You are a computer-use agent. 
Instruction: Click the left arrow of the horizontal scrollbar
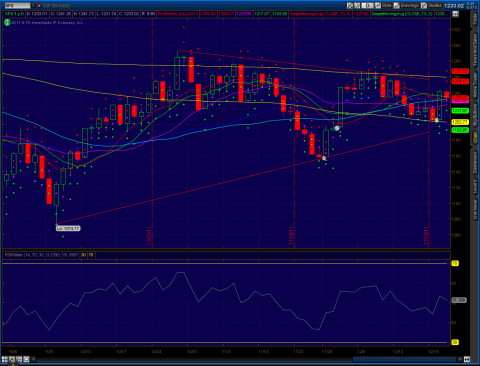click(34, 359)
